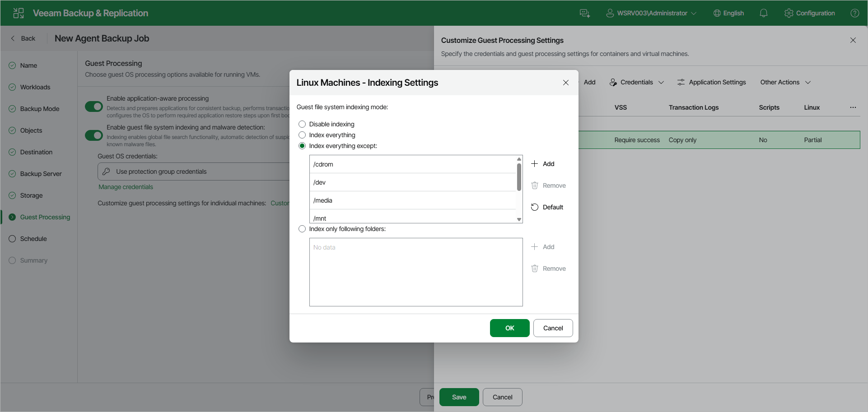Close the Customize Guest Processing Settings panel
Viewport: 868px width, 412px height.
(x=853, y=40)
